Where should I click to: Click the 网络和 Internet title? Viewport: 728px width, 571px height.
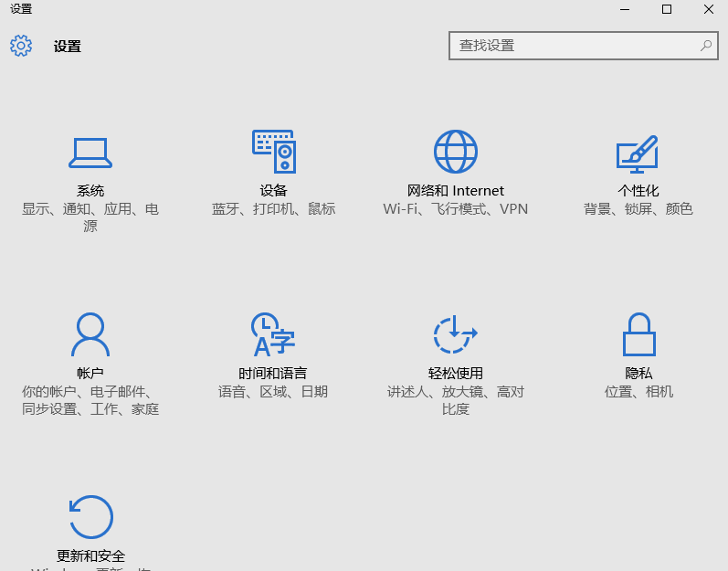coord(456,191)
